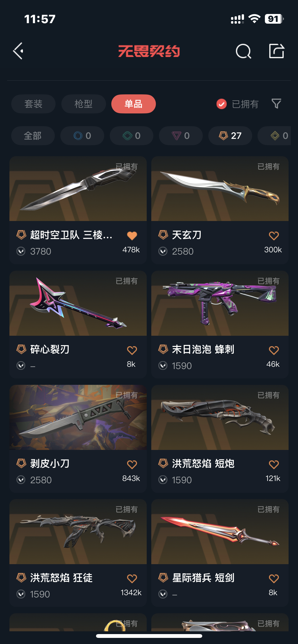Favorite 天玄刀 with heart icon

click(x=274, y=236)
